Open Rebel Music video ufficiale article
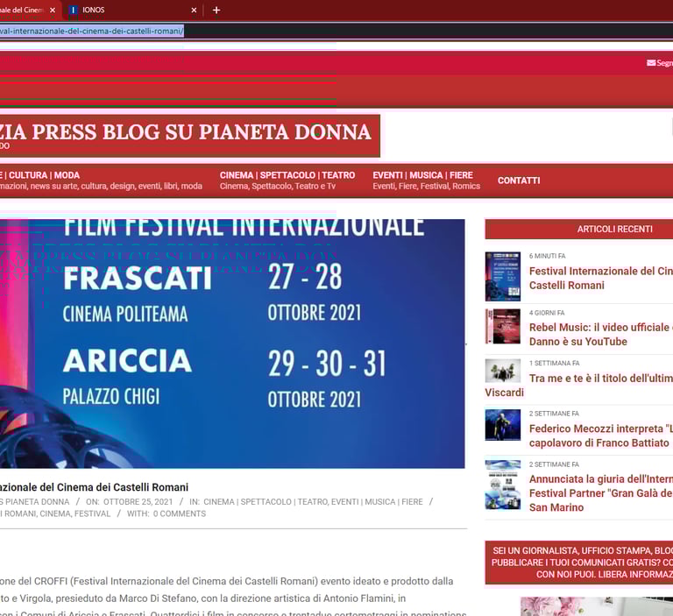The height and width of the screenshot is (616, 673). [601, 335]
